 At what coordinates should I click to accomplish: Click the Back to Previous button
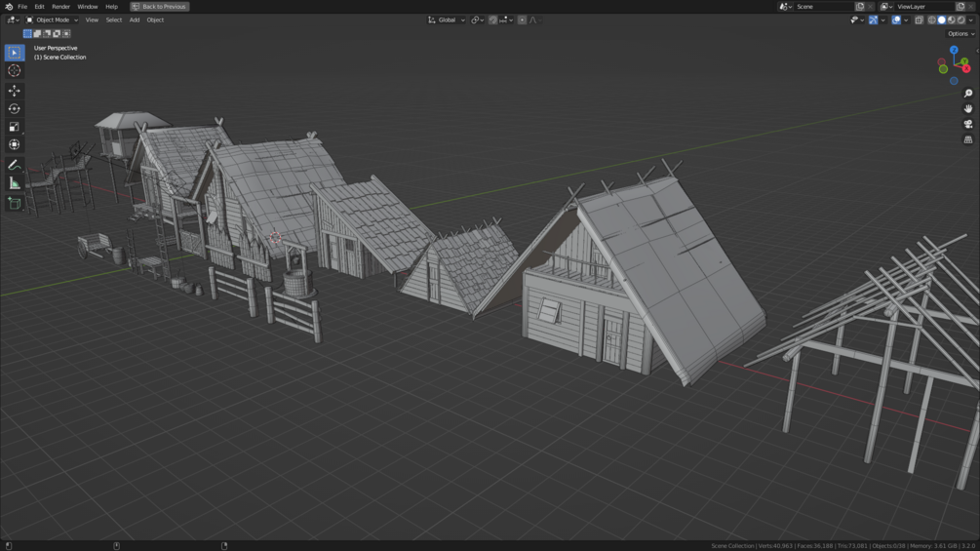159,6
